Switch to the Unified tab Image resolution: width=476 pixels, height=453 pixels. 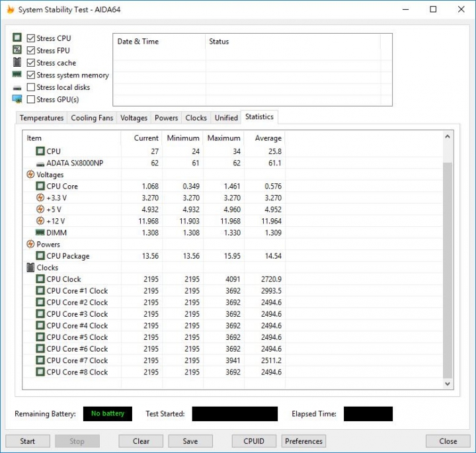coord(226,118)
